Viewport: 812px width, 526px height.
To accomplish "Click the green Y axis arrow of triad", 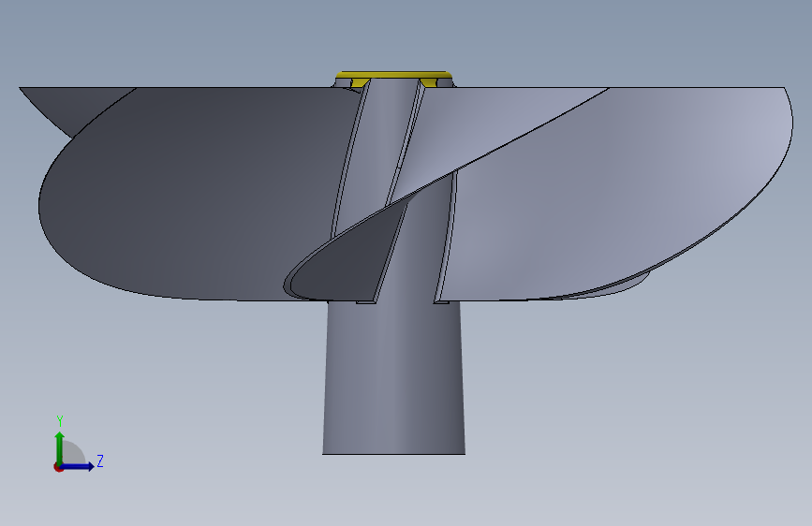I will pyautogui.click(x=60, y=447).
